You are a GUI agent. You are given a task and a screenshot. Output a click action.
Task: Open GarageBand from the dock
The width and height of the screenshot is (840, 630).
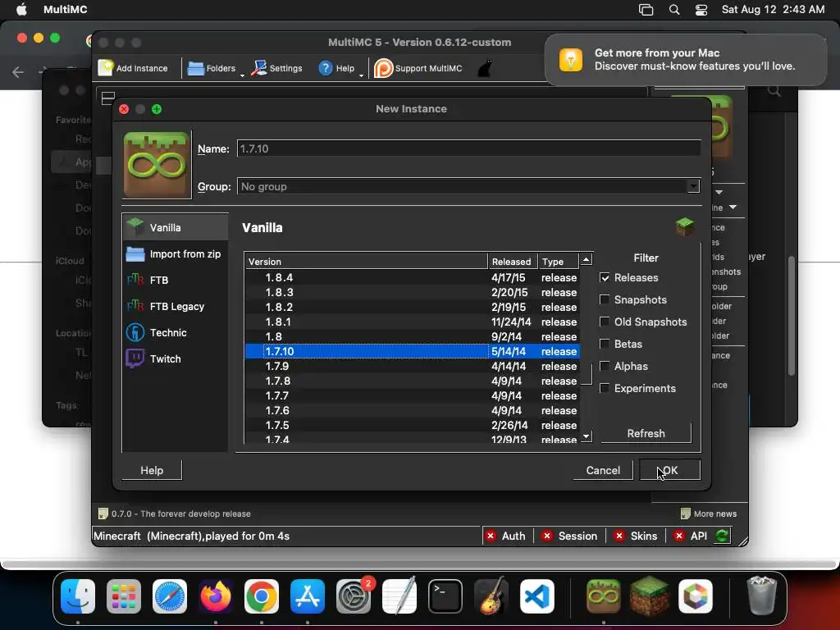click(491, 596)
